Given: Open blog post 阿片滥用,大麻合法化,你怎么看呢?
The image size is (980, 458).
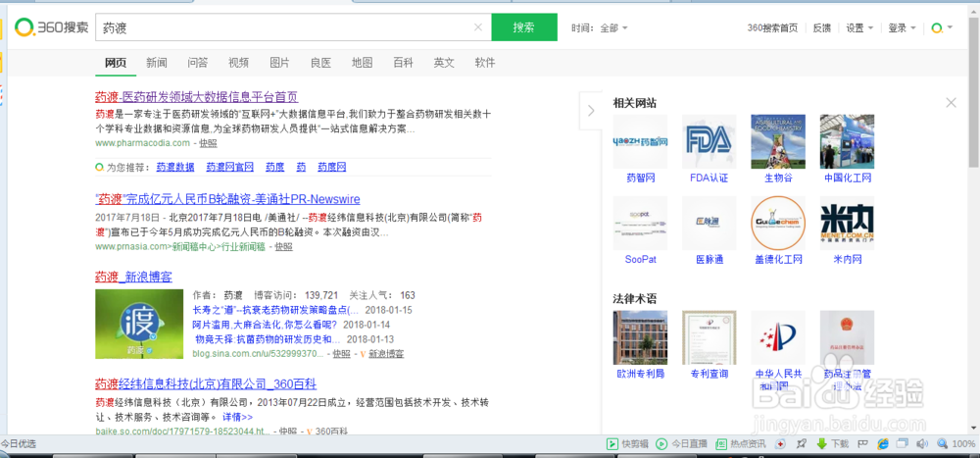Looking at the screenshot, I should point(265,325).
